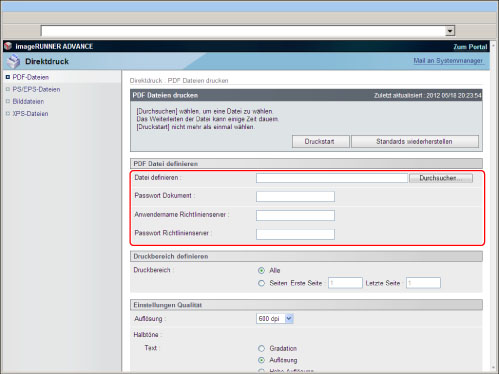The height and width of the screenshot is (374, 499).
Task: Select Auflösung halftone radio button
Action: coord(261,360)
